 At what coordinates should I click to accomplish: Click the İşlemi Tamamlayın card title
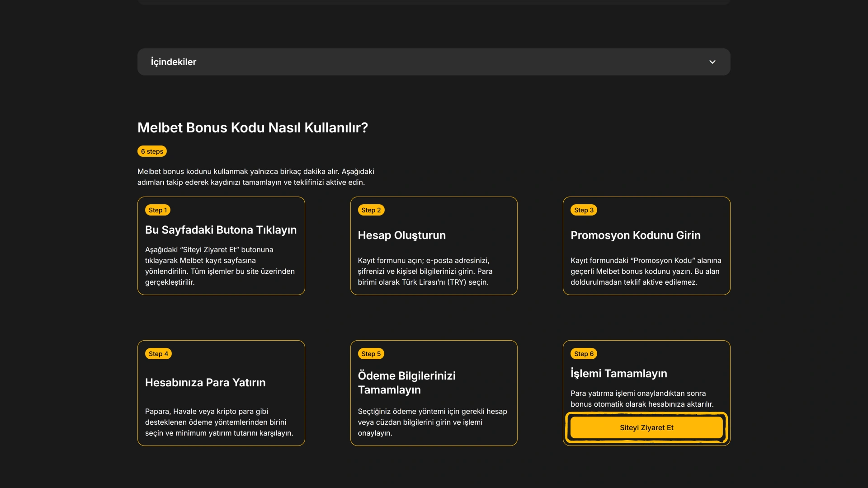[x=618, y=373]
